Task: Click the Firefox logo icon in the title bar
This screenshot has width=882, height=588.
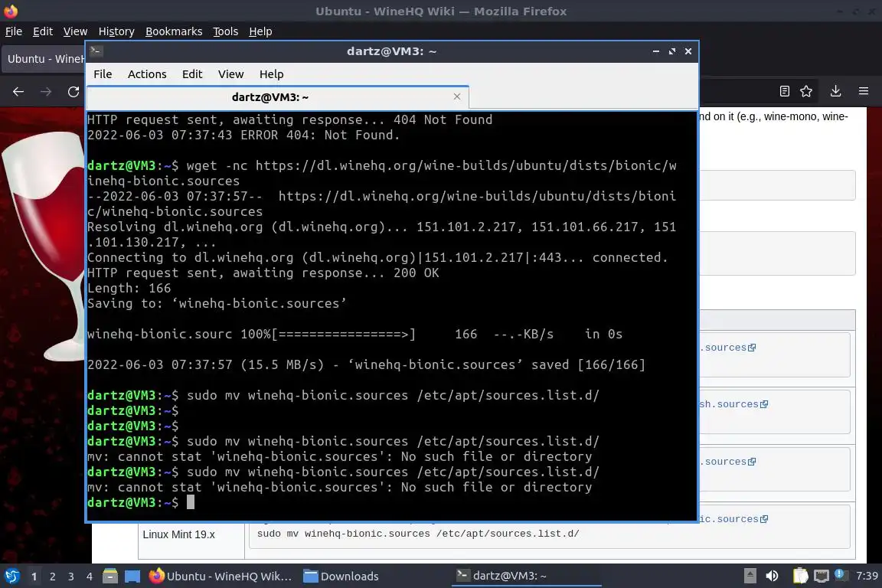Action: click(x=11, y=11)
